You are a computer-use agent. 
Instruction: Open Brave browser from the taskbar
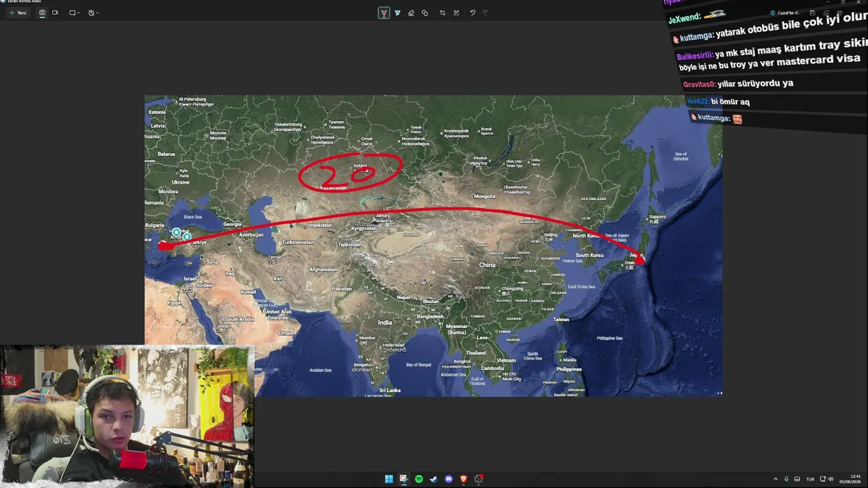463,479
